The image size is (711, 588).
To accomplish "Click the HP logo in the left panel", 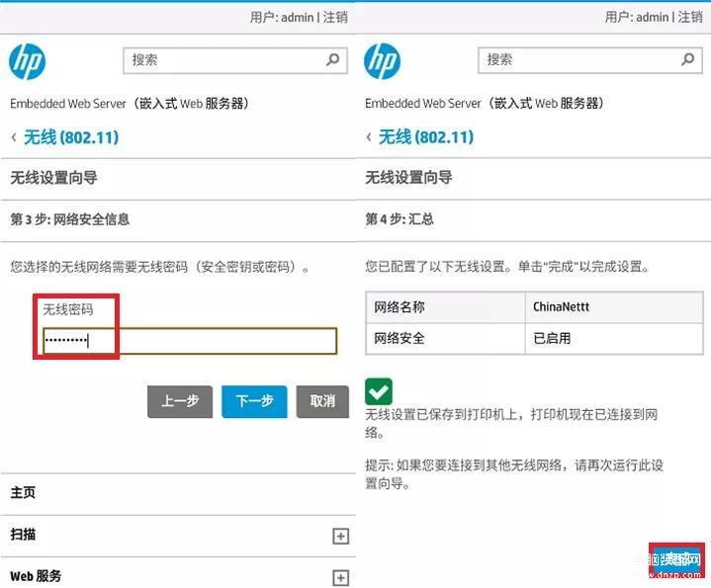I will point(28,61).
